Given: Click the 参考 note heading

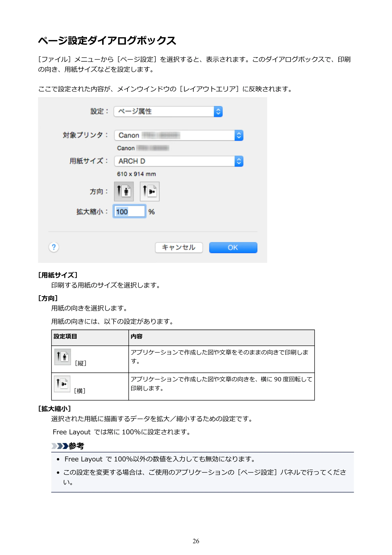Looking at the screenshot, I should (76, 446).
